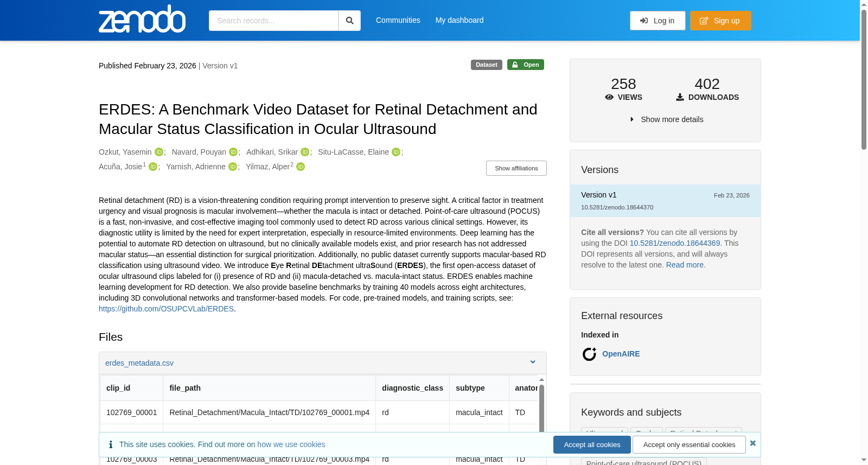Open Elaine Situ-LaCasse's ORCID icon

point(396,152)
